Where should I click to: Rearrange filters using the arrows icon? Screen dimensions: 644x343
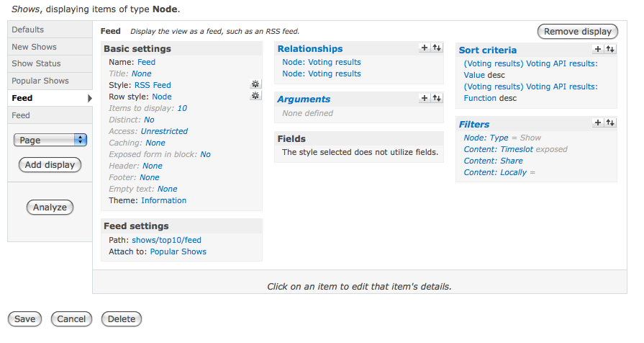click(610, 122)
